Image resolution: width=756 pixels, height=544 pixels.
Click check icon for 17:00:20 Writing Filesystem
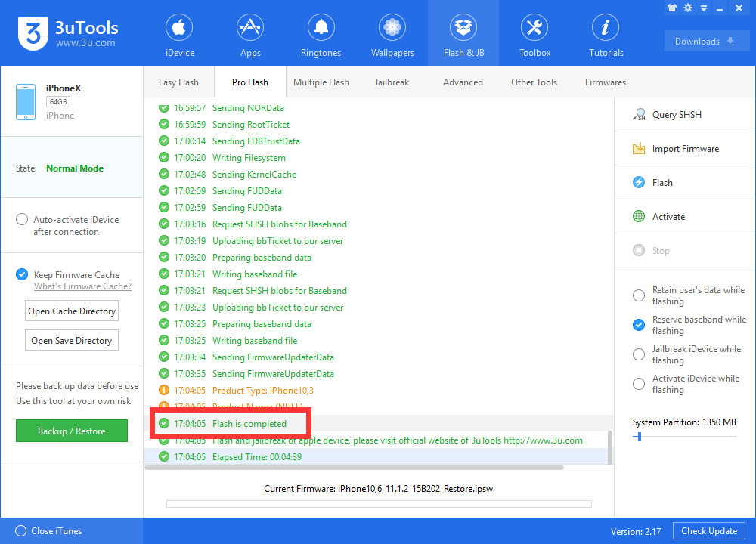coord(164,158)
